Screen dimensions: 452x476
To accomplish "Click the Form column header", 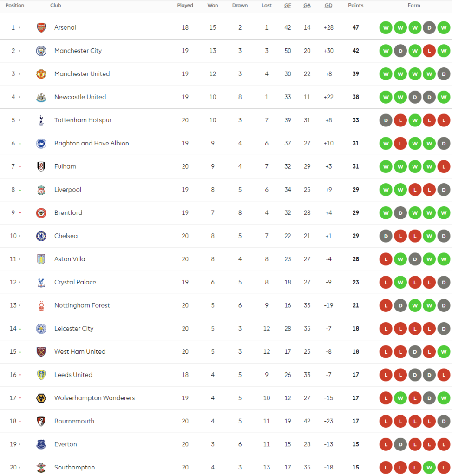I will (x=413, y=6).
